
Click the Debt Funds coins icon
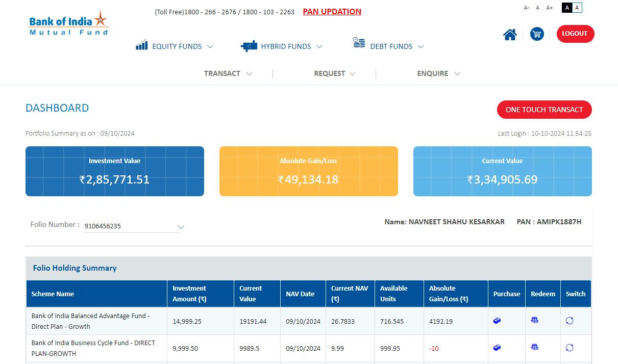(359, 43)
